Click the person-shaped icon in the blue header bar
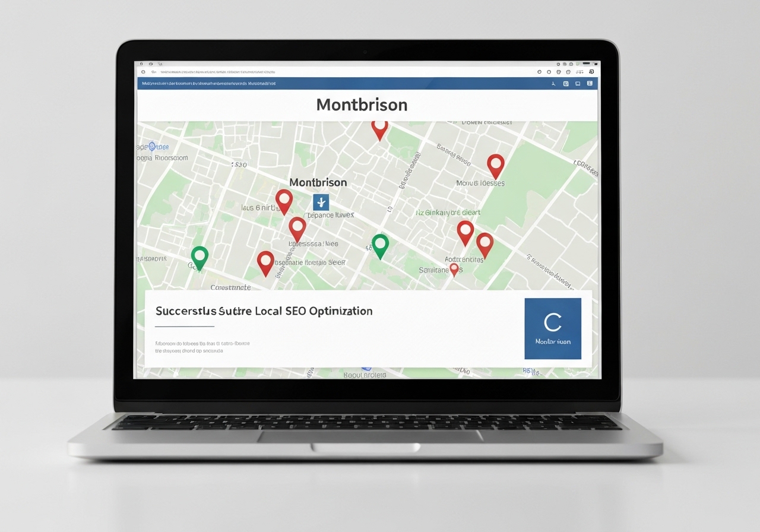Screen dimensions: 760x532 [553, 84]
